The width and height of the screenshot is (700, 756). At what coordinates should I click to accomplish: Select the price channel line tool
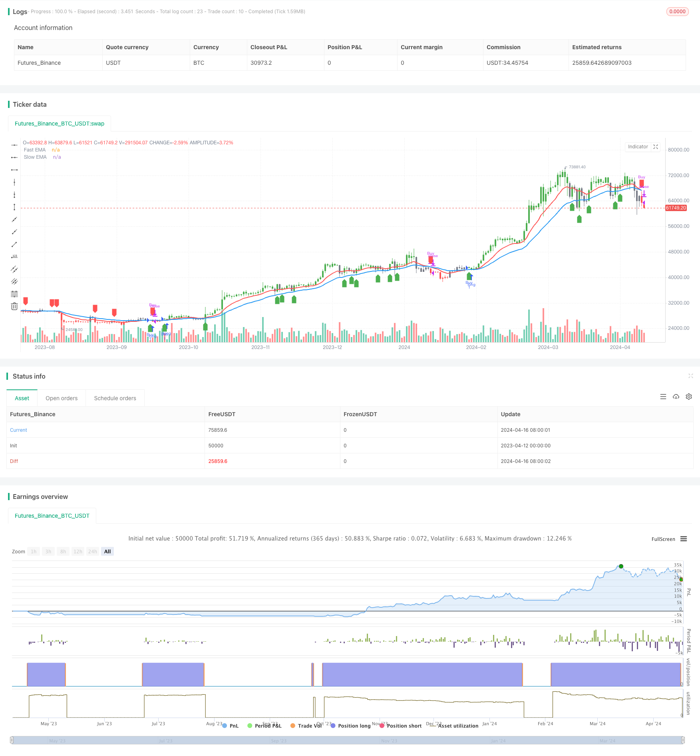[x=14, y=269]
